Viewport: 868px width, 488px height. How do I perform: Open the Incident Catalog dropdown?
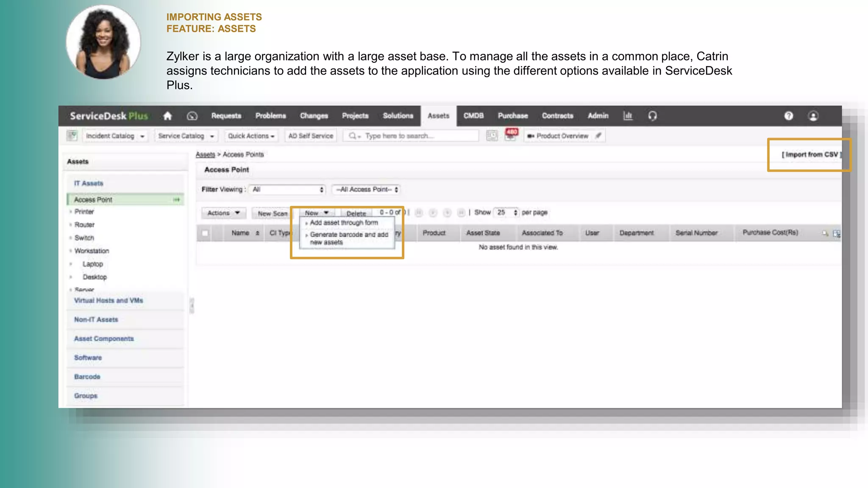(x=115, y=136)
